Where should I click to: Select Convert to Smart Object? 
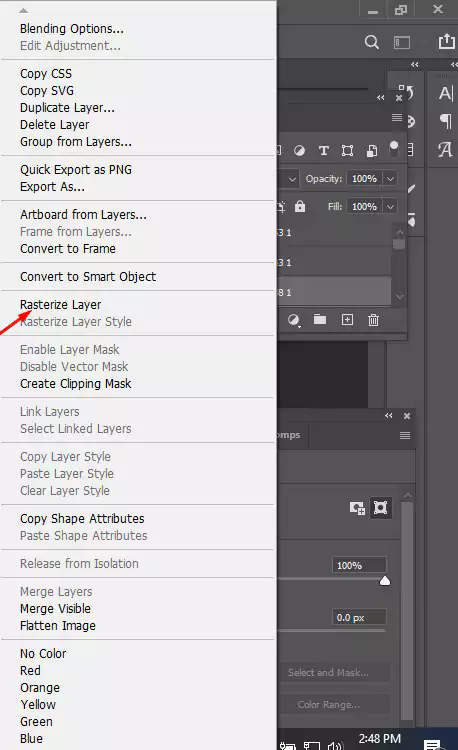point(88,276)
